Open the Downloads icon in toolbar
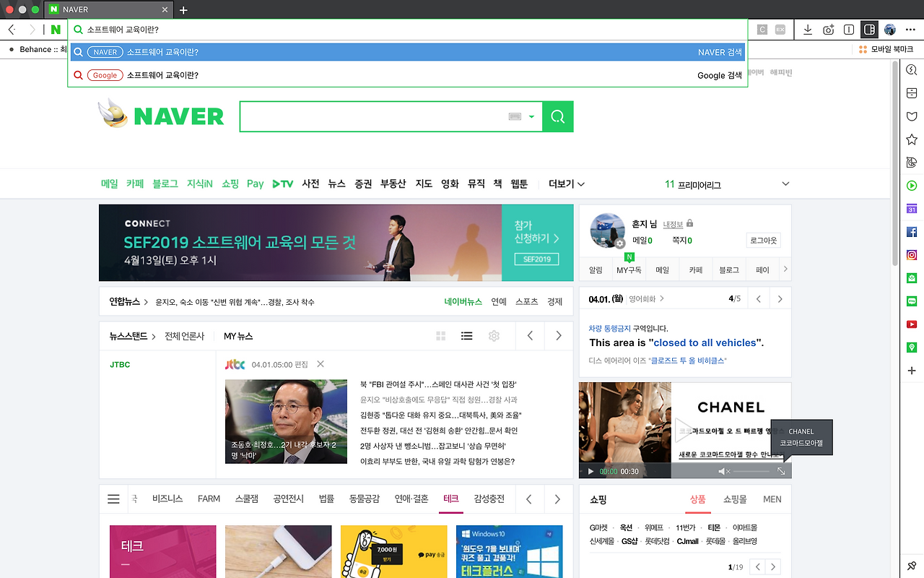 (x=808, y=30)
